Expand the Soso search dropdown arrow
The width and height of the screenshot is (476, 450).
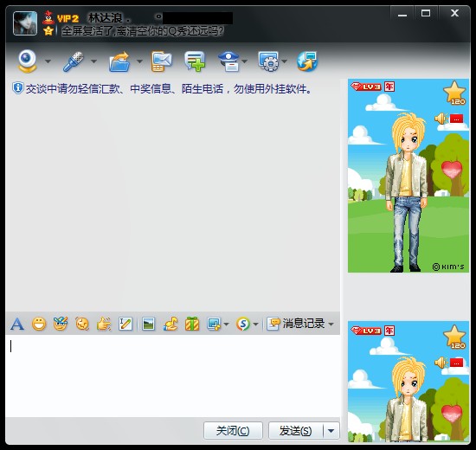coord(255,325)
